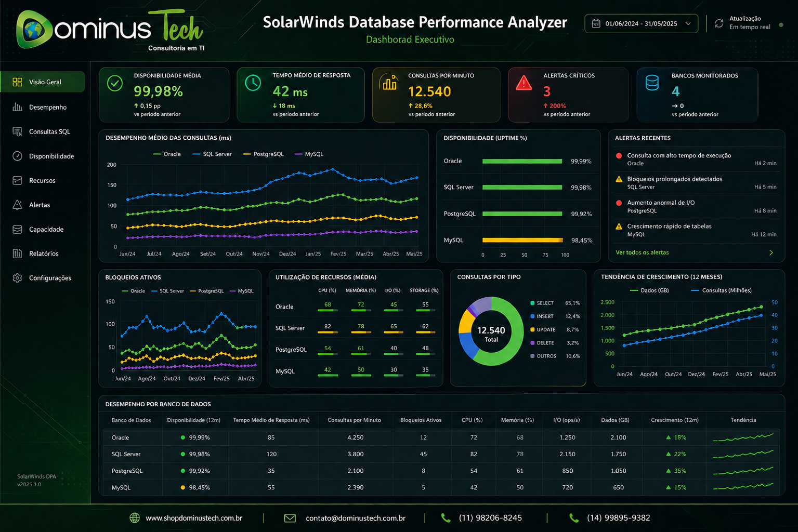Click phone icon beside (14) 99895-9382
Screen dimensions: 798x532
pos(574,518)
